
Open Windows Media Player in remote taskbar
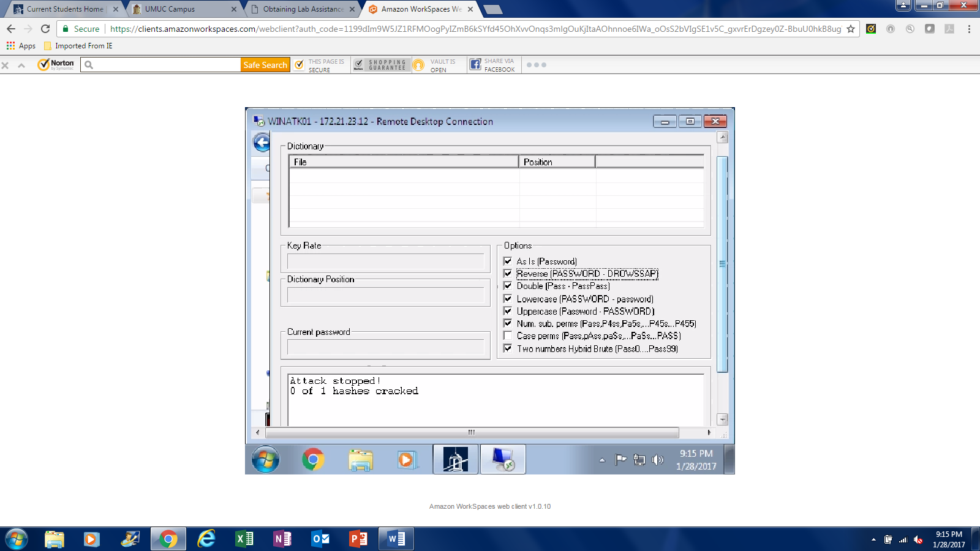pyautogui.click(x=406, y=459)
